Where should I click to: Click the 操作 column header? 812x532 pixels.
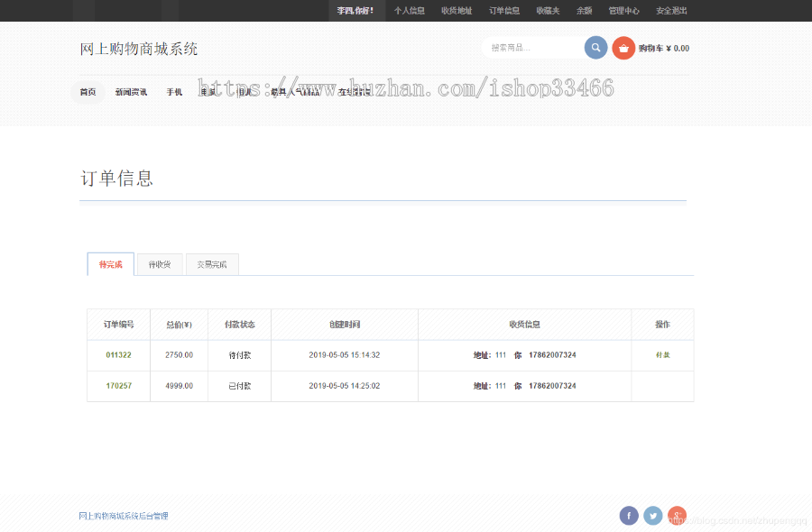pos(663,325)
